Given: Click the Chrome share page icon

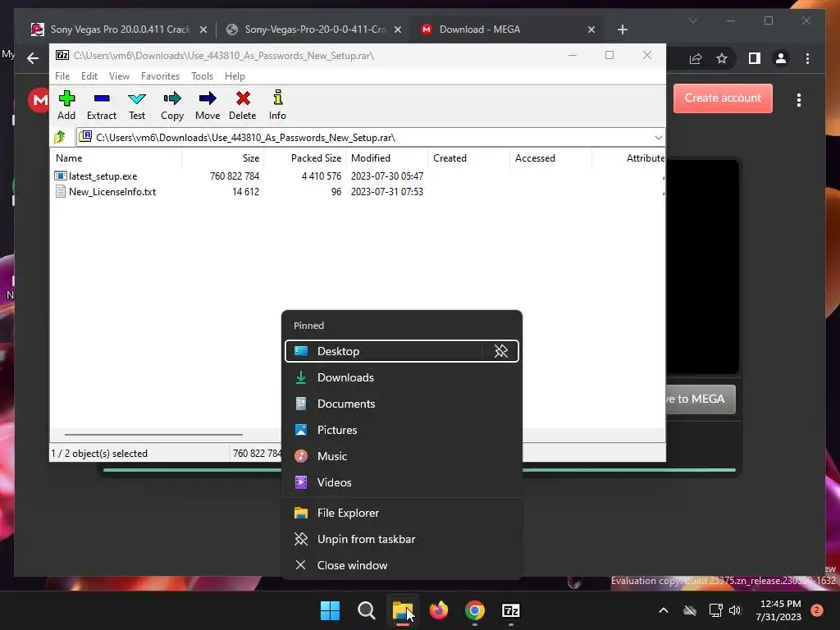Looking at the screenshot, I should click(696, 58).
